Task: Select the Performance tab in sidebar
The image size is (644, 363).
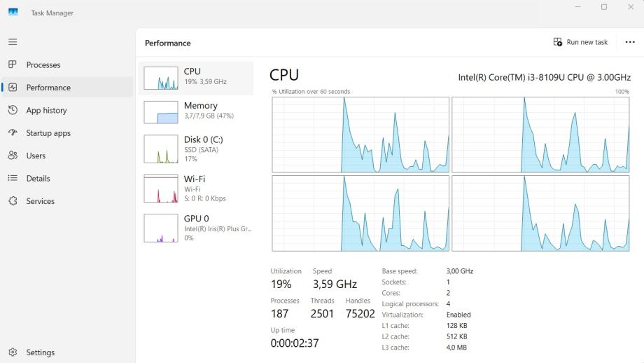Action: pos(48,88)
